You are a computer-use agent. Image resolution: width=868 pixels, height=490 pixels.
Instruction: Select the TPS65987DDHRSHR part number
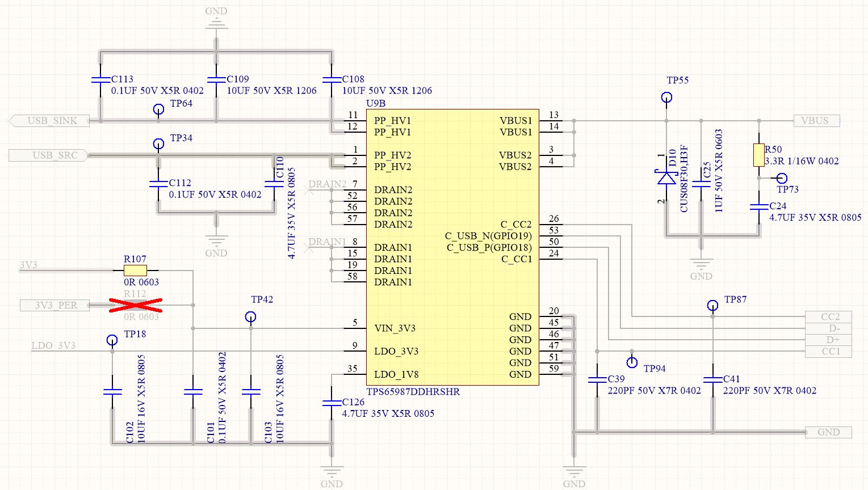[413, 391]
